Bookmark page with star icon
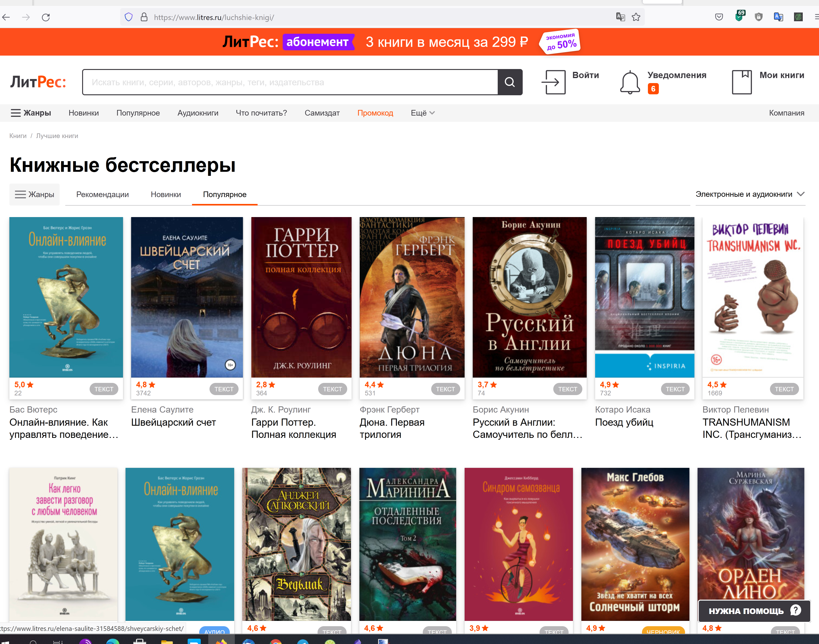The width and height of the screenshot is (819, 644). click(636, 17)
